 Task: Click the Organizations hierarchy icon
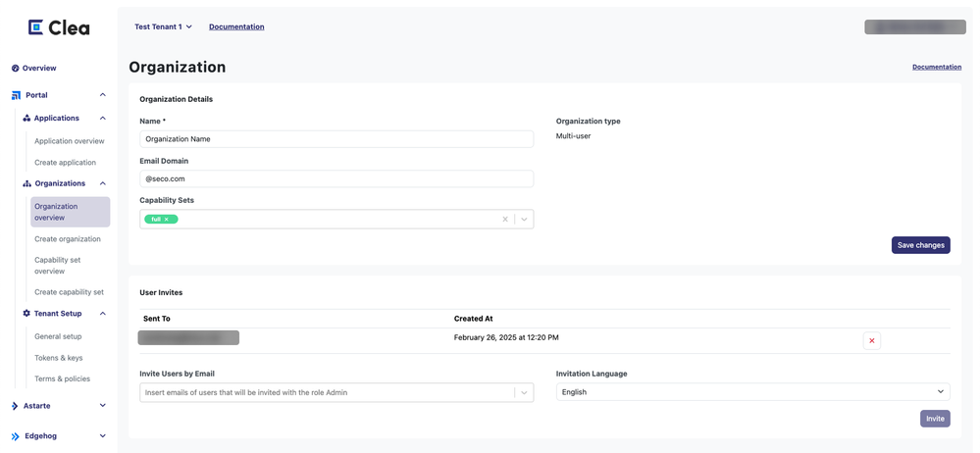click(26, 183)
